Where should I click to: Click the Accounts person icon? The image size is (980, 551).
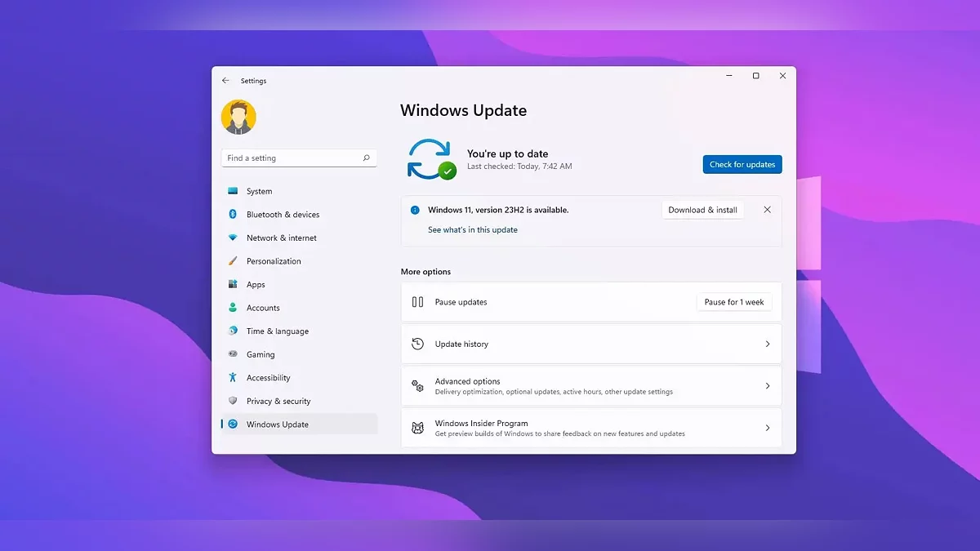coord(233,308)
